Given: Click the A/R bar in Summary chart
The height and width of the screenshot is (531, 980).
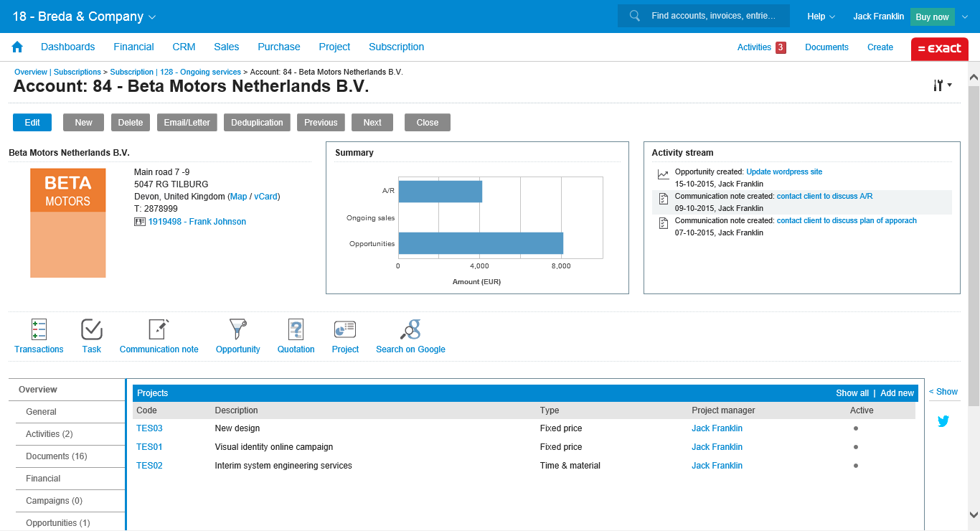Looking at the screenshot, I should pos(440,192).
